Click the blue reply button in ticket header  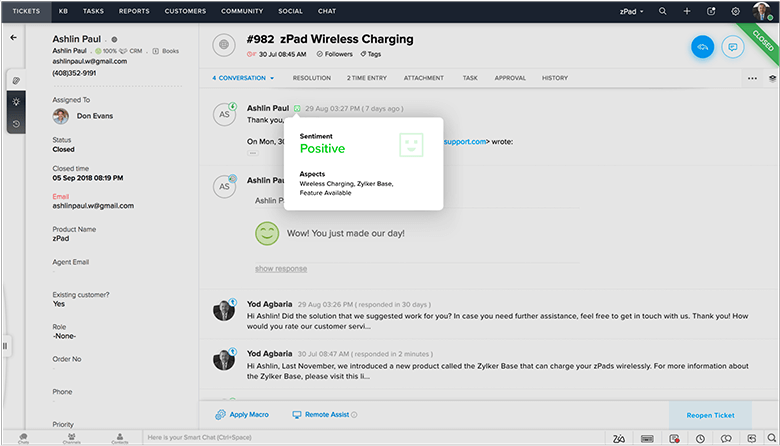coord(702,46)
